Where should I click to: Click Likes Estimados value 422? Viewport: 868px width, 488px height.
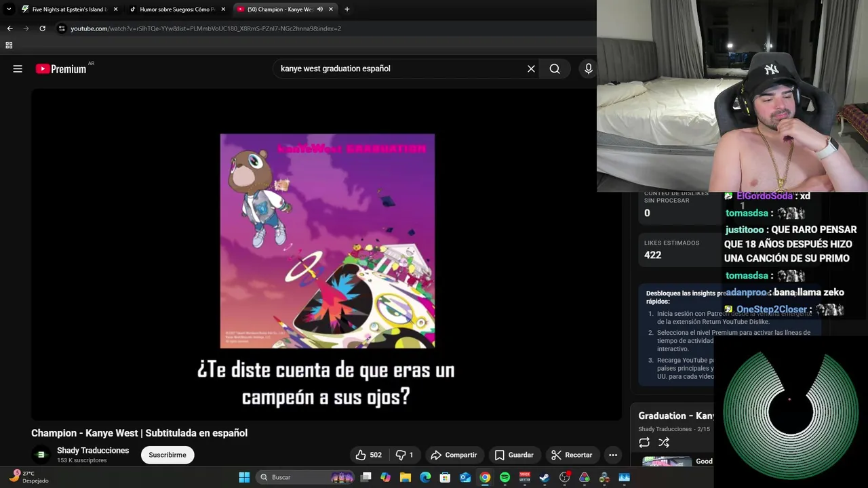coord(652,255)
